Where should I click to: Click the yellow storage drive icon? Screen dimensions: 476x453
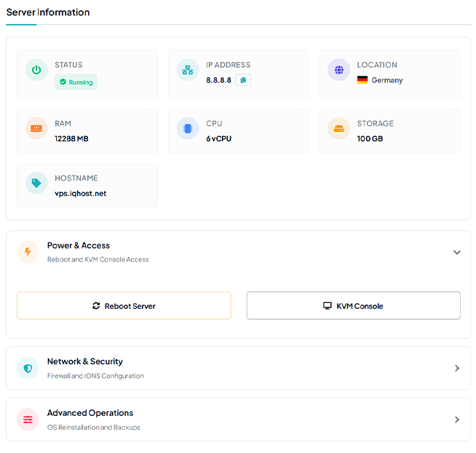(338, 129)
